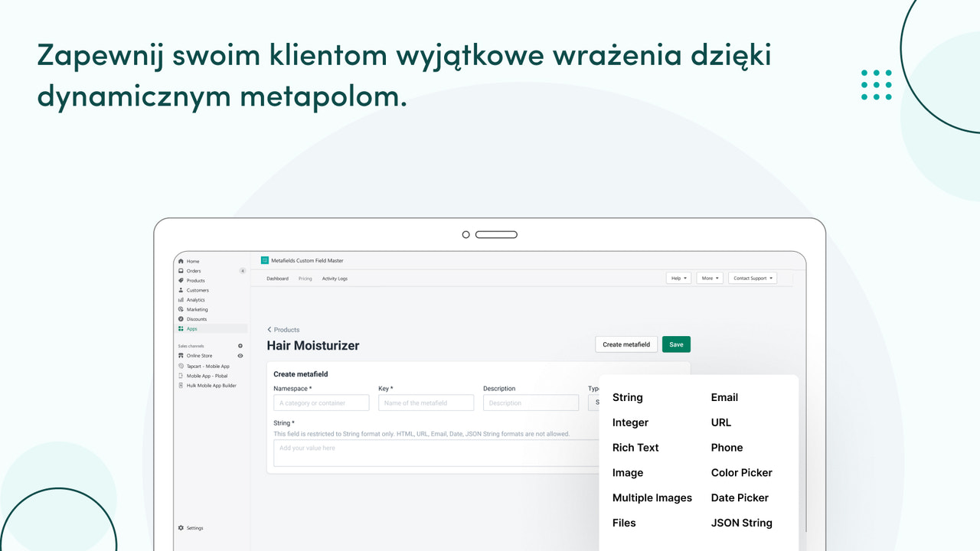Open Settings at the sidebar bottom

click(191, 528)
